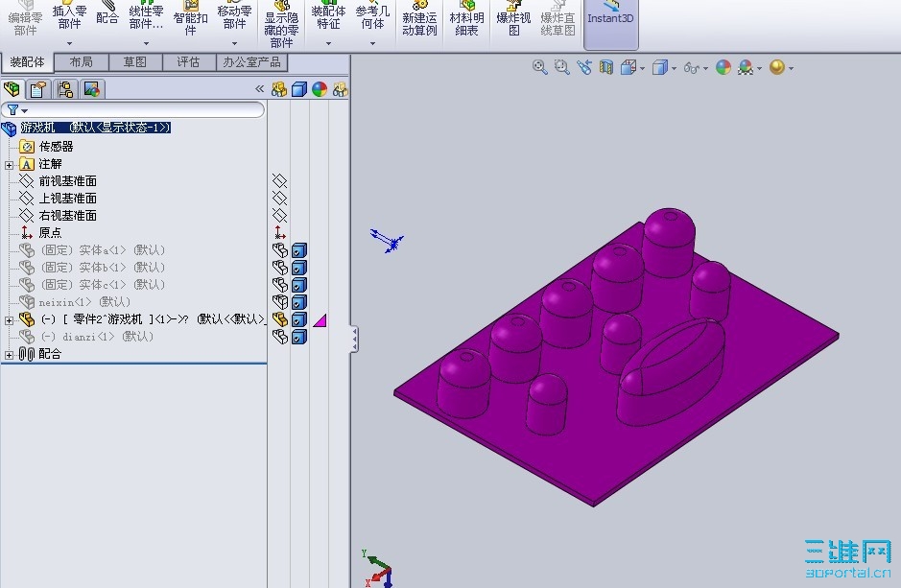Click Section View icon
This screenshot has width=901, height=588.
606,67
